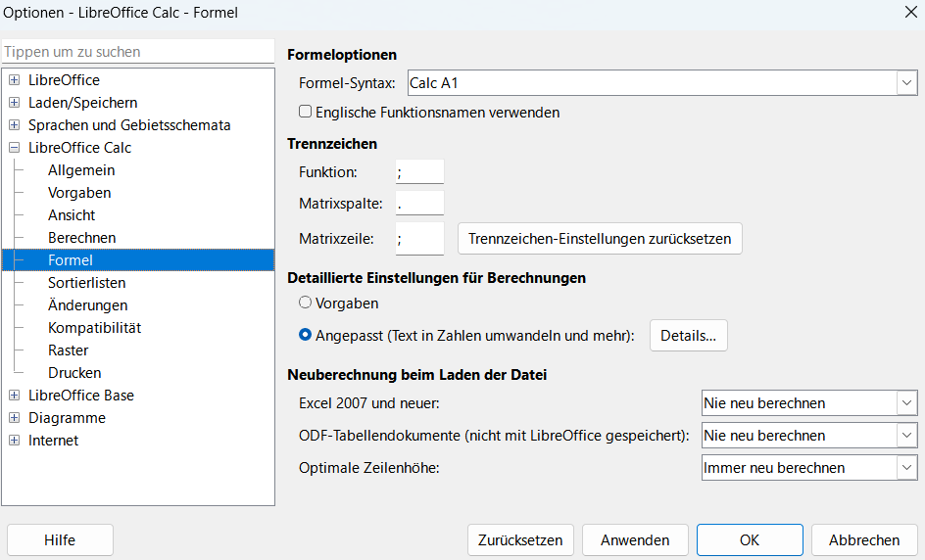Expand the Laden/Speichern tree node
The height and width of the screenshot is (560, 925).
[x=14, y=103]
